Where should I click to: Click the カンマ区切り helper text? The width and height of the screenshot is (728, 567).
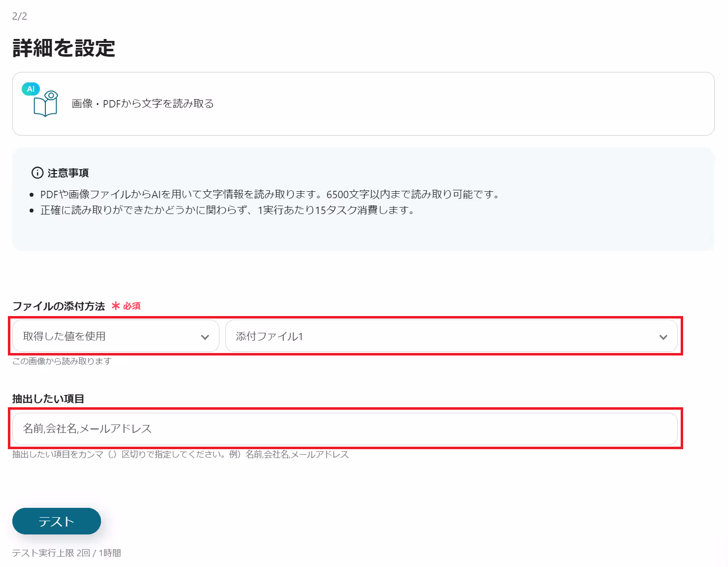(180, 454)
